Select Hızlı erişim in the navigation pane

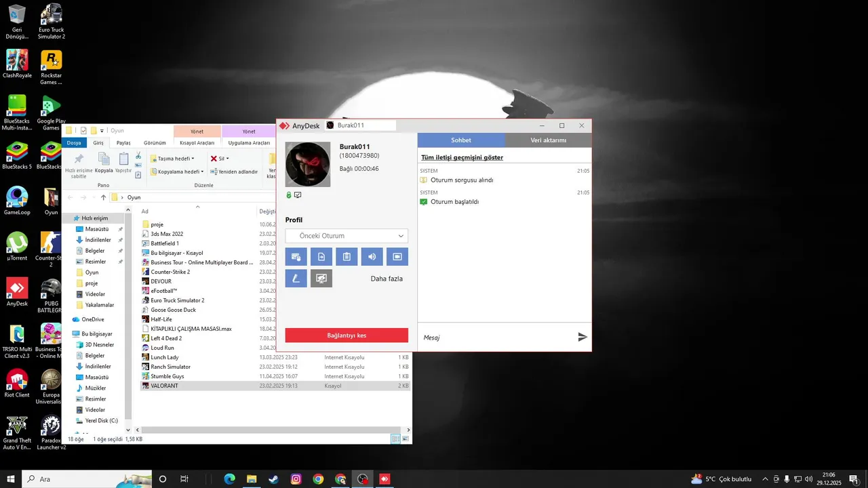point(94,218)
